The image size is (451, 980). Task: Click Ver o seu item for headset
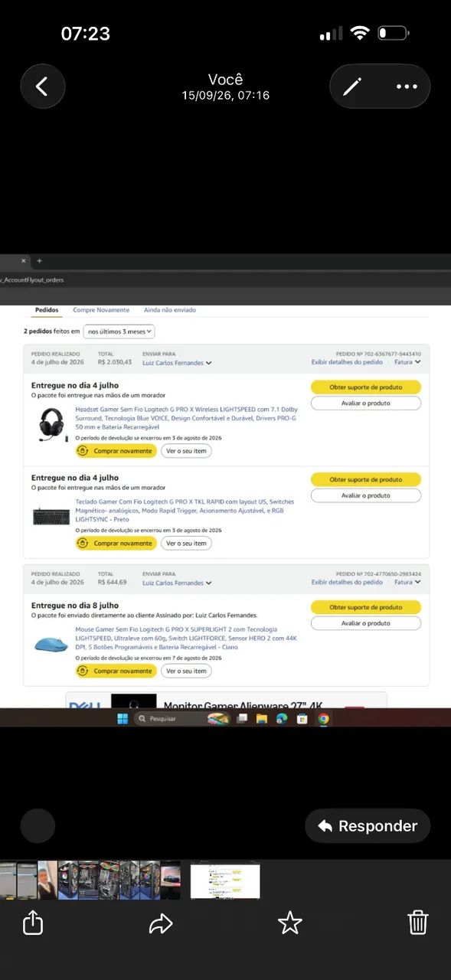pyautogui.click(x=186, y=451)
